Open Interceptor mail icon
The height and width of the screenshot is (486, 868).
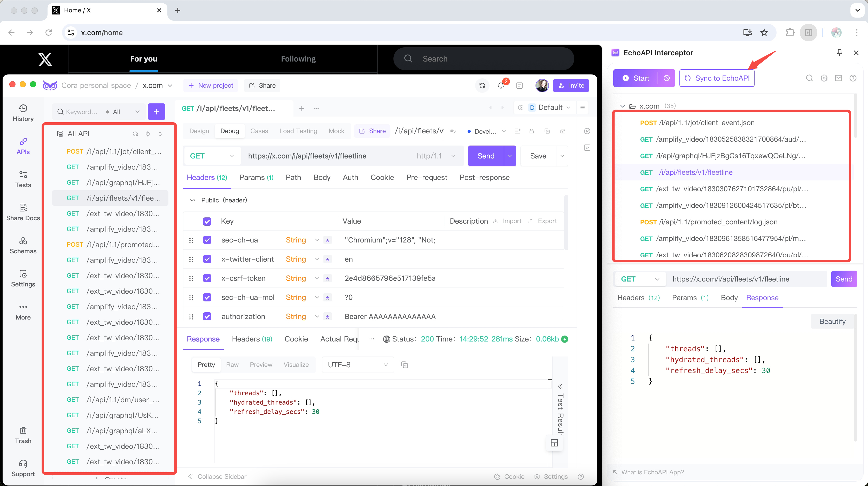point(838,78)
